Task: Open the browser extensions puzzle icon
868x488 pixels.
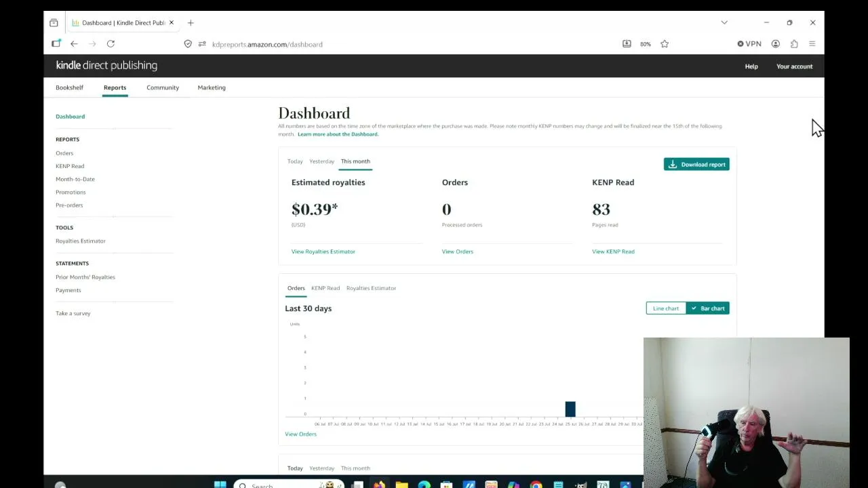Action: [794, 44]
